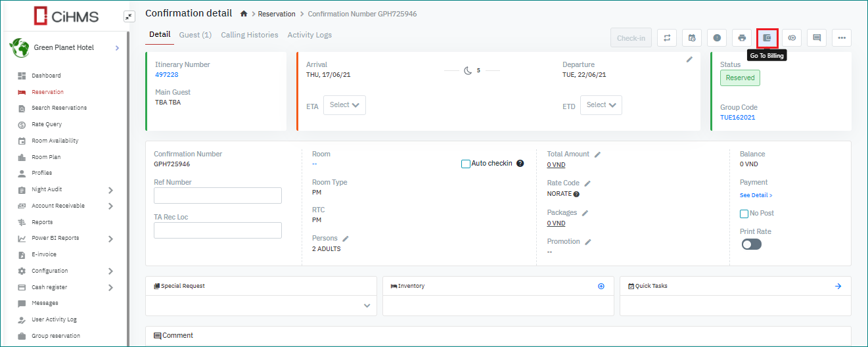The width and height of the screenshot is (868, 347).
Task: Click the print icon in the toolbar
Action: coord(742,38)
